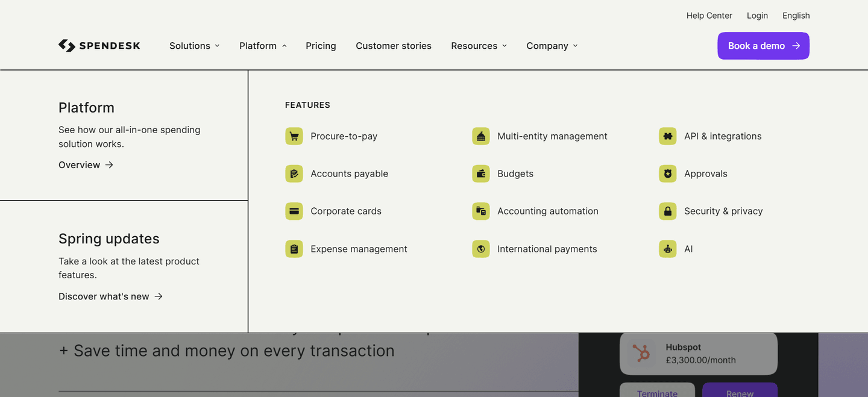
Task: Open API & integrations
Action: (x=710, y=136)
